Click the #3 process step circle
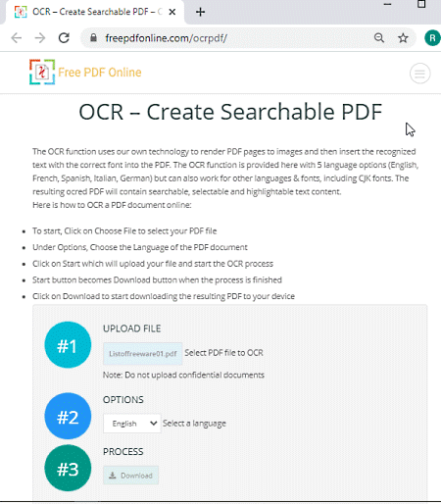Image resolution: width=441 pixels, height=504 pixels. [x=68, y=468]
